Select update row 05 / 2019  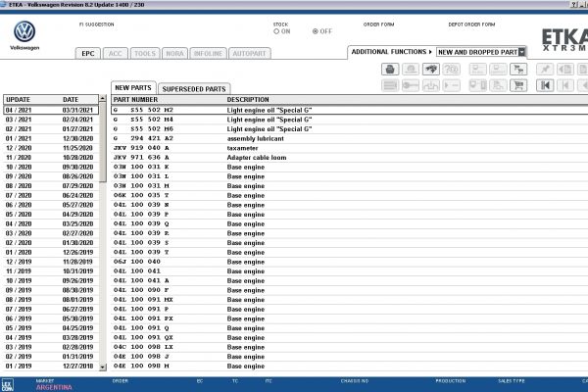click(x=51, y=328)
